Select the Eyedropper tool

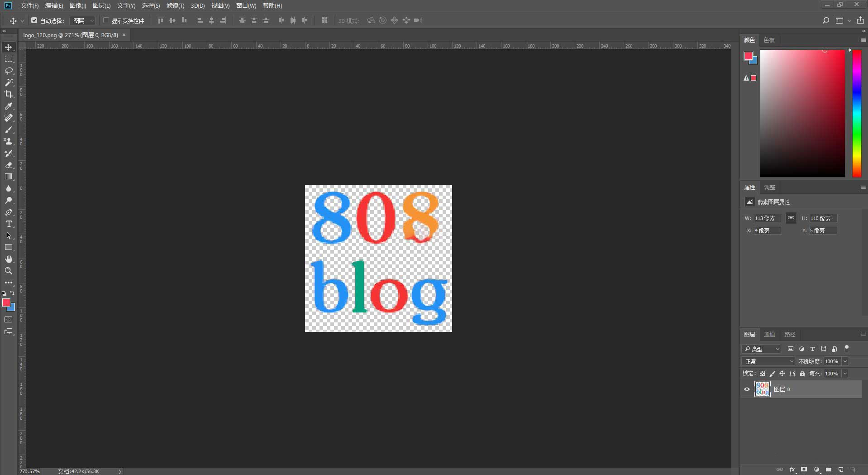tap(9, 106)
